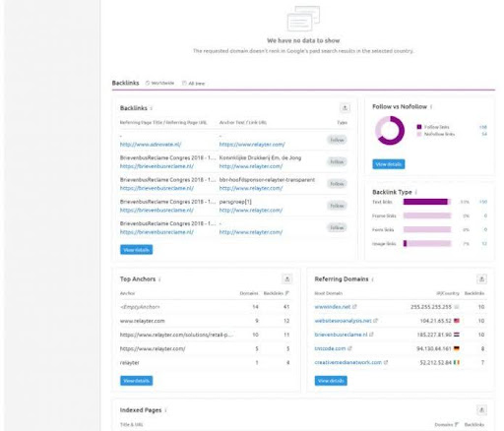Open the Worldwide region filter
Screen dimensions: 504x431
[159, 83]
